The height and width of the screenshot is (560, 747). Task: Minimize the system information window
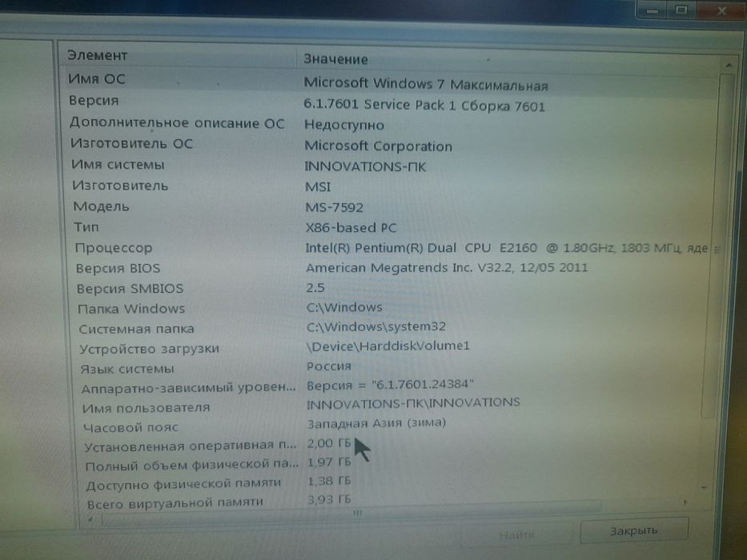tap(652, 10)
